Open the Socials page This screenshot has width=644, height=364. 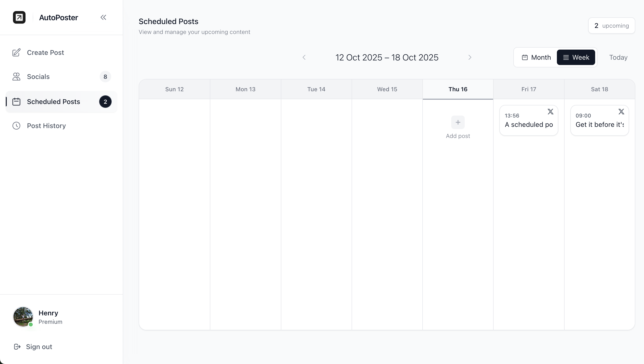38,77
